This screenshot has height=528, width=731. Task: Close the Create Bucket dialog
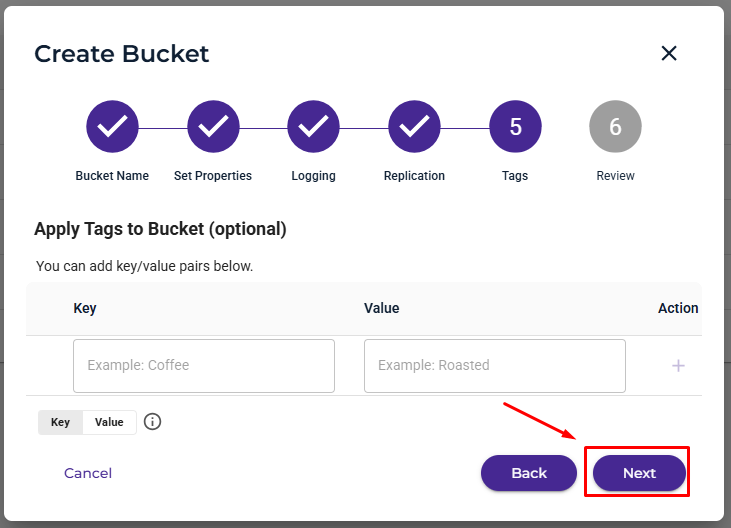(669, 53)
